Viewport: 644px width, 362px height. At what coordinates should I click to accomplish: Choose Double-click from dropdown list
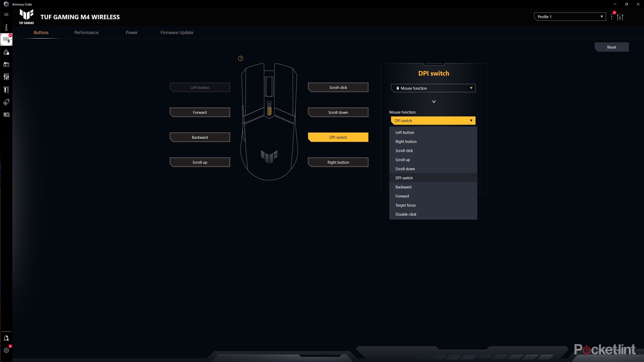[433, 214]
